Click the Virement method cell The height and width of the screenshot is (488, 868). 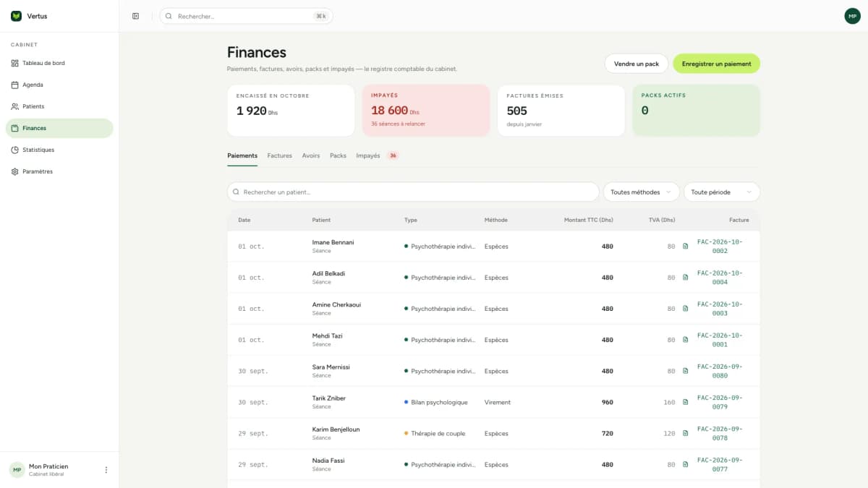(498, 402)
